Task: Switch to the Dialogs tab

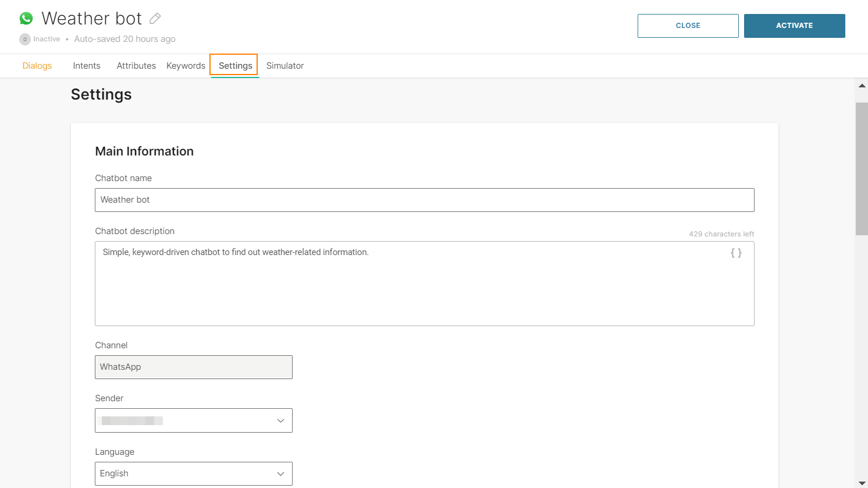Action: tap(37, 66)
